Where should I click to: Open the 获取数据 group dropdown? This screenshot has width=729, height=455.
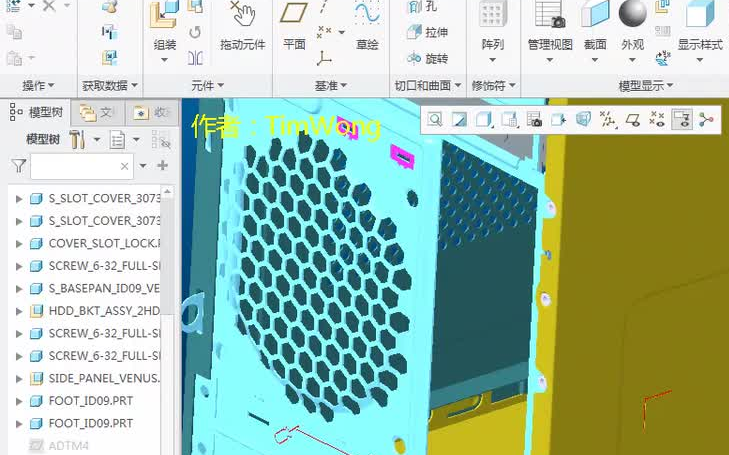point(110,86)
